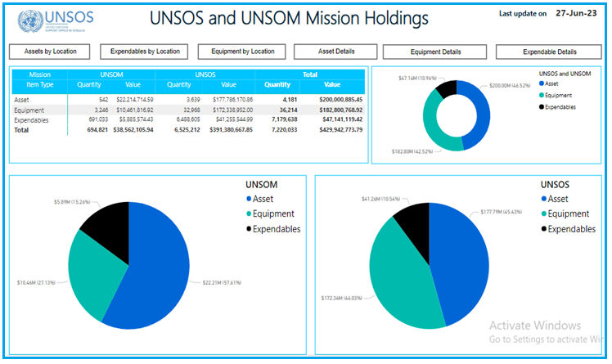Click the $47,141,119.42 total value

342,119
